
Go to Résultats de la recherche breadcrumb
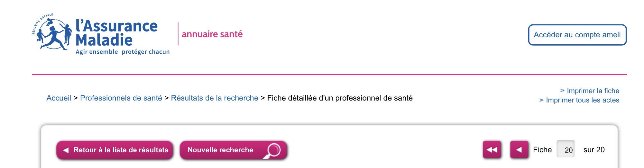tap(215, 98)
